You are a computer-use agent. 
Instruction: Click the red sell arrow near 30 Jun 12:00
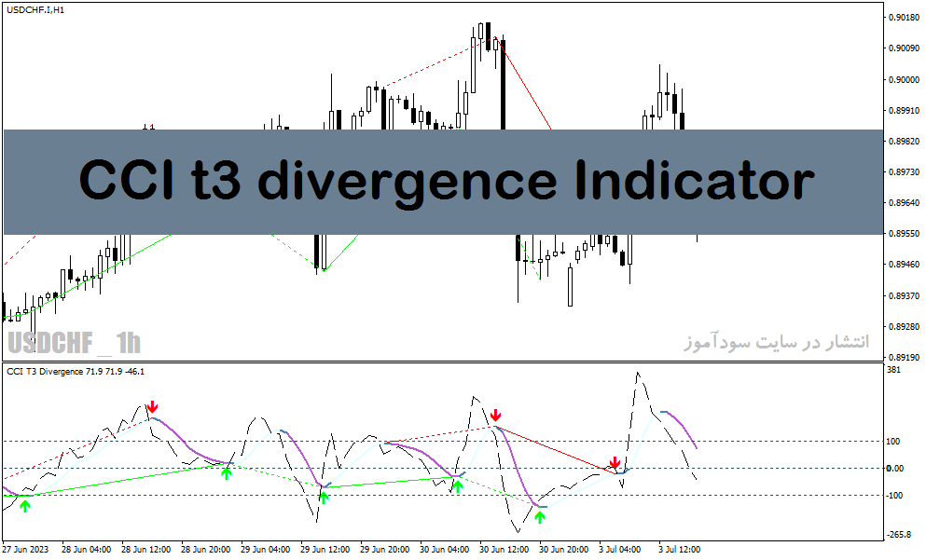pyautogui.click(x=495, y=415)
